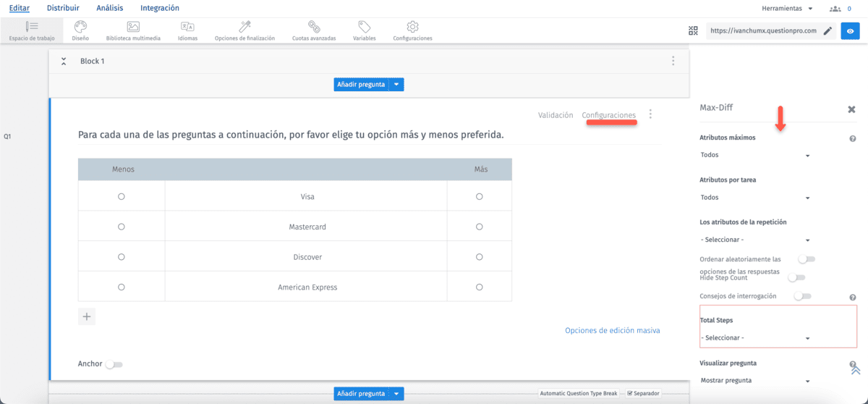868x404 pixels.
Task: Open the Idiomas language icon
Action: [x=187, y=27]
